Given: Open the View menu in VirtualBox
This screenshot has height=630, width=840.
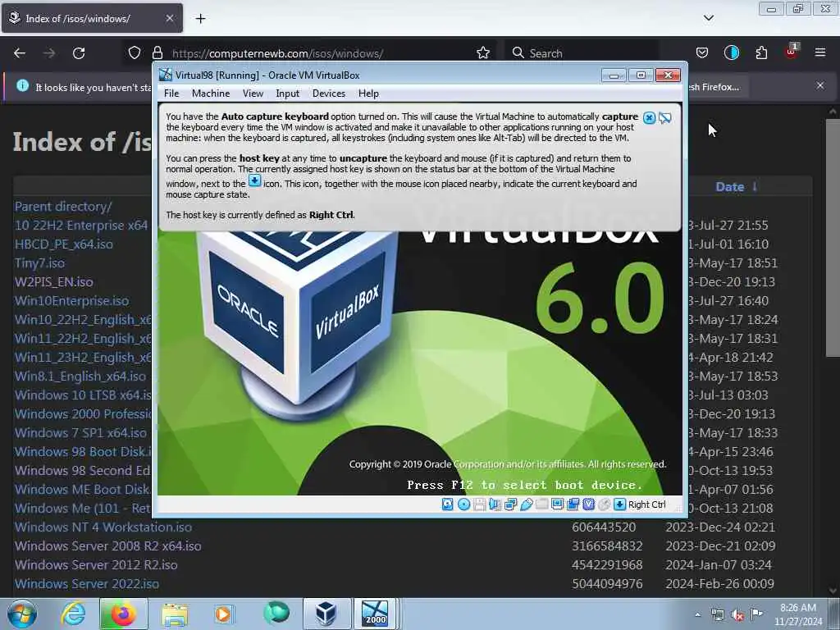Looking at the screenshot, I should pyautogui.click(x=253, y=94).
